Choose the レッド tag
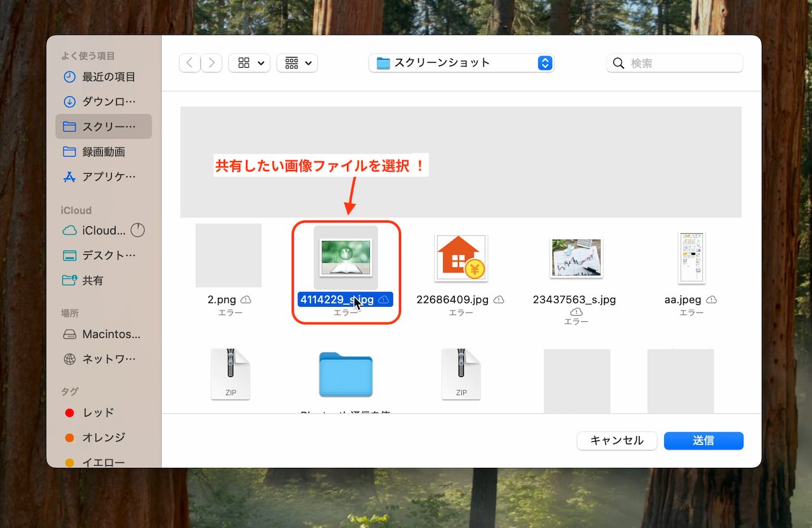This screenshot has width=812, height=528. point(103,413)
